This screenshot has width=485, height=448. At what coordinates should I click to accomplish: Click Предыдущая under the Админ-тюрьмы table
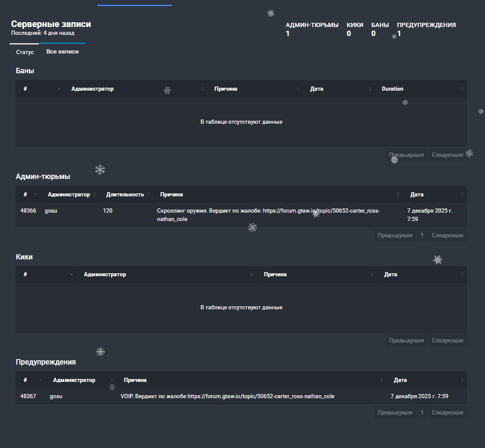coord(395,235)
